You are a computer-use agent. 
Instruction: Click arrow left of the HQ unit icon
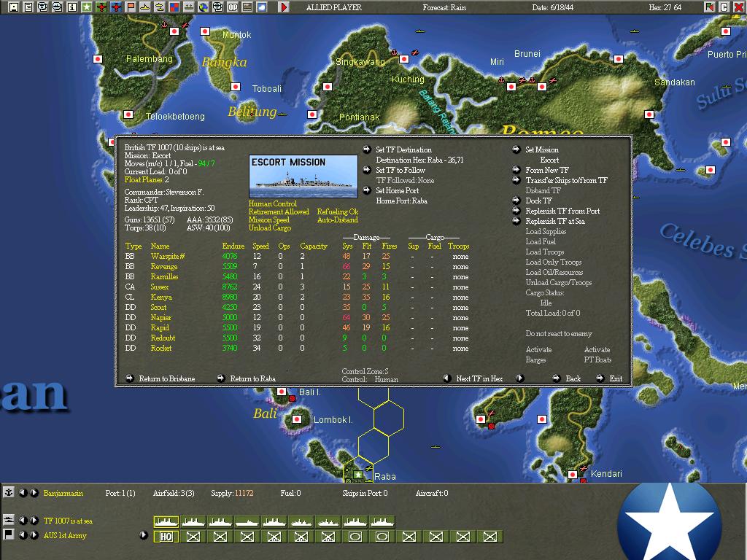144,535
